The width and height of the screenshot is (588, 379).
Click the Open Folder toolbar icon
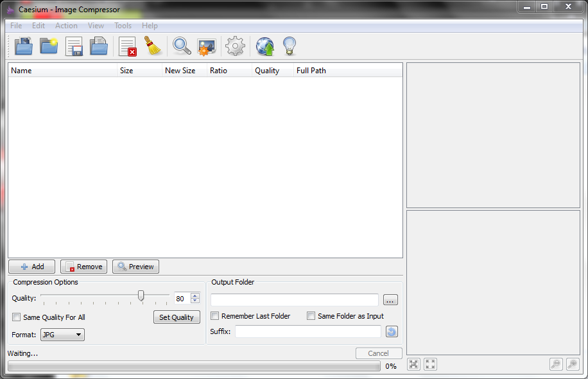click(49, 46)
